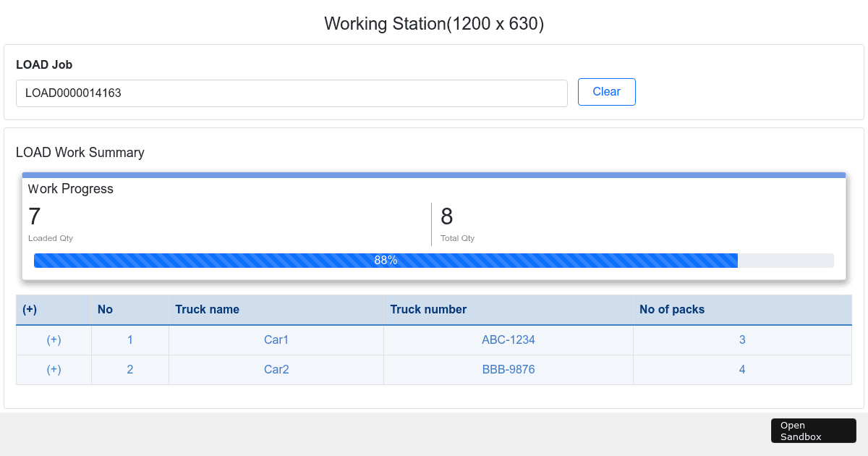Click the Loaded Qty value 7
This screenshot has height=456, width=868.
click(x=35, y=216)
